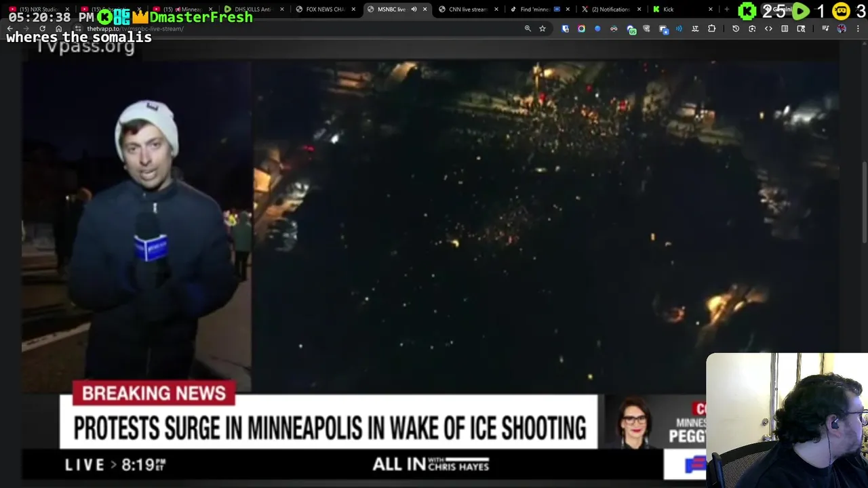
Task: Open the media controls playlist icon
Action: click(x=825, y=28)
